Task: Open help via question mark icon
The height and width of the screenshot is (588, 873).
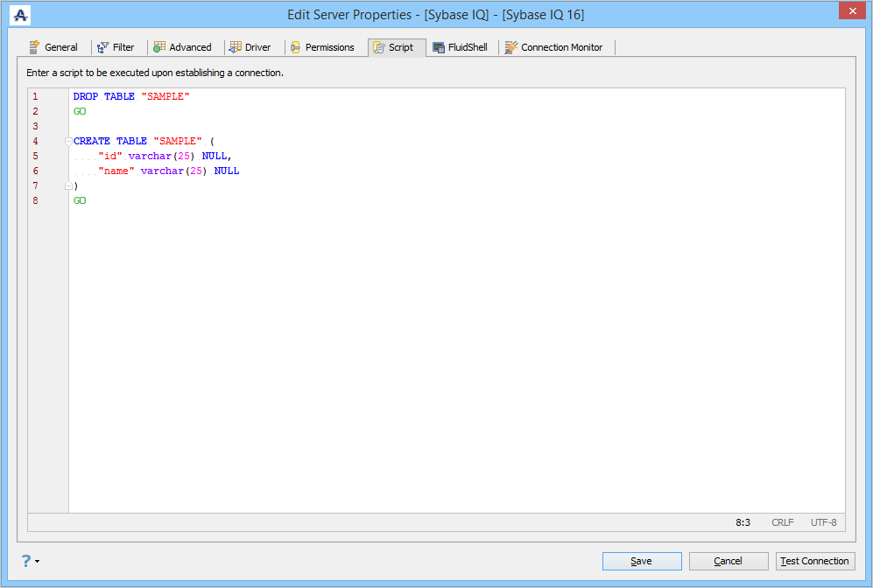Action: coord(26,561)
